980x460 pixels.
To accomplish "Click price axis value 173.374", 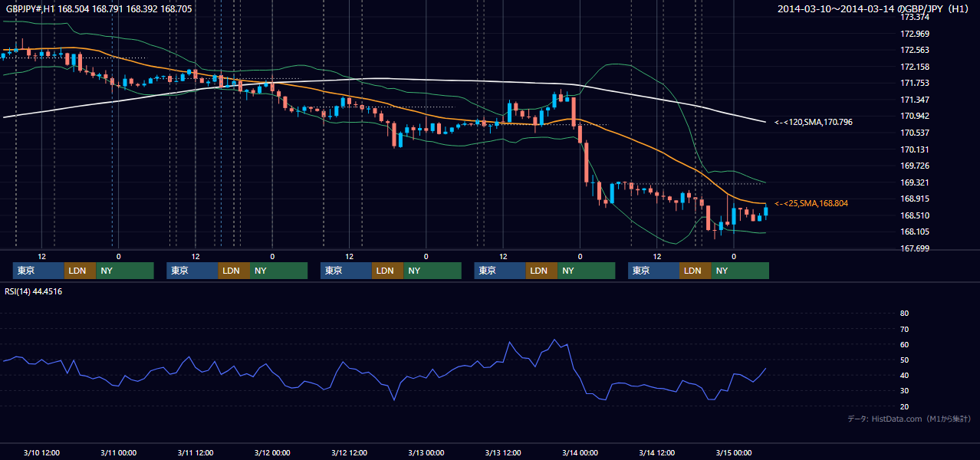I will [x=914, y=17].
